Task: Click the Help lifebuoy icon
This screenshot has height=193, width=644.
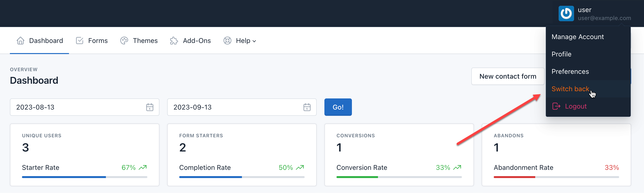Action: [227, 41]
